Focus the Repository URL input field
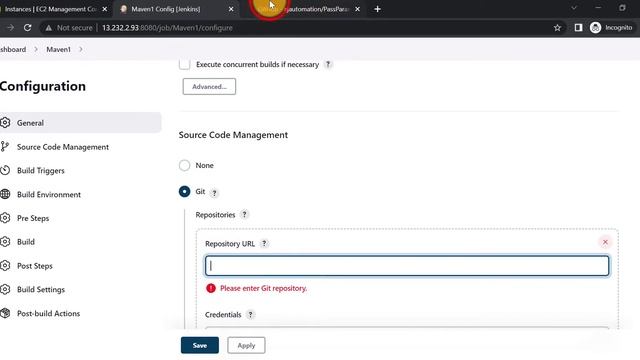The width and height of the screenshot is (640, 360). coord(407,266)
